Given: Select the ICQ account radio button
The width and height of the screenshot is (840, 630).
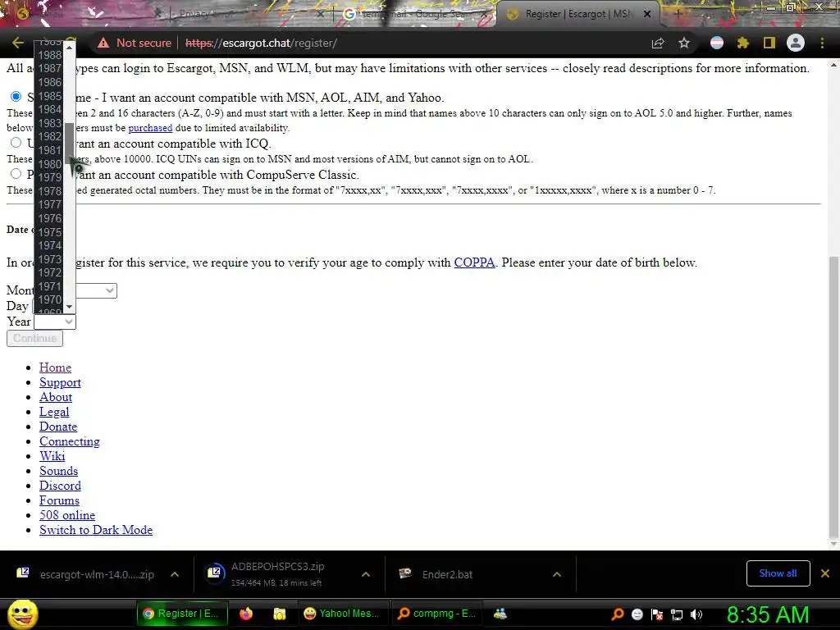Looking at the screenshot, I should coord(16,143).
